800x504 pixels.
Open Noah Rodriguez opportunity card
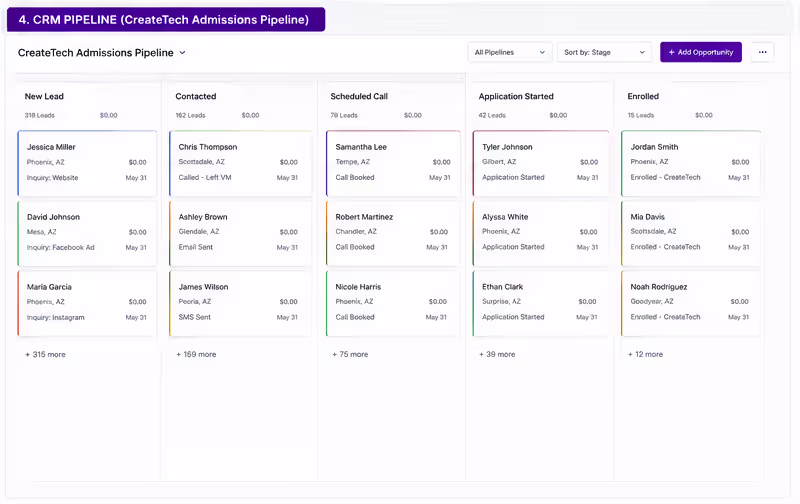691,303
